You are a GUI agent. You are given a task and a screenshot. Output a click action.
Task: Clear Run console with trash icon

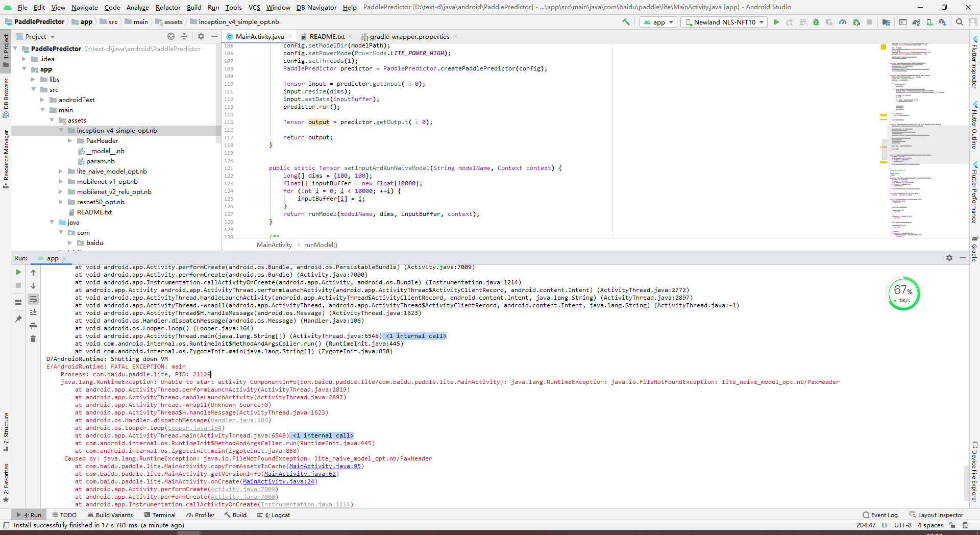click(x=33, y=339)
